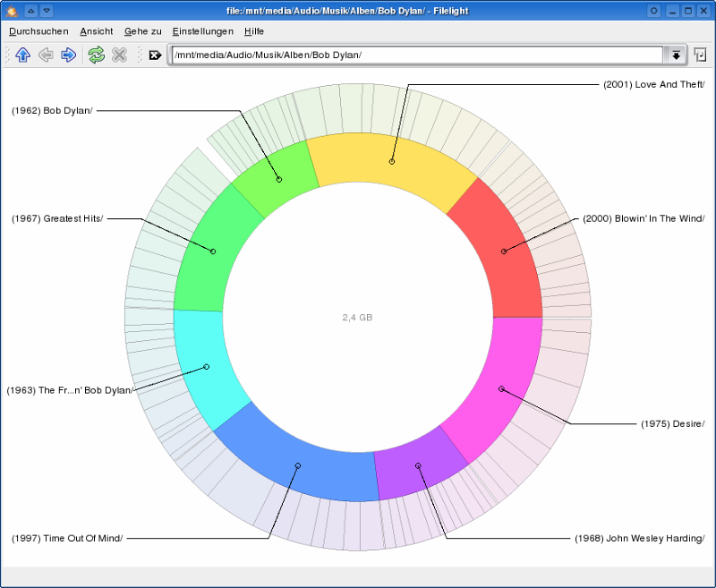Click the "(1963) The Fr...n' Bob Dylan/" label
The width and height of the screenshot is (716, 588).
70,390
